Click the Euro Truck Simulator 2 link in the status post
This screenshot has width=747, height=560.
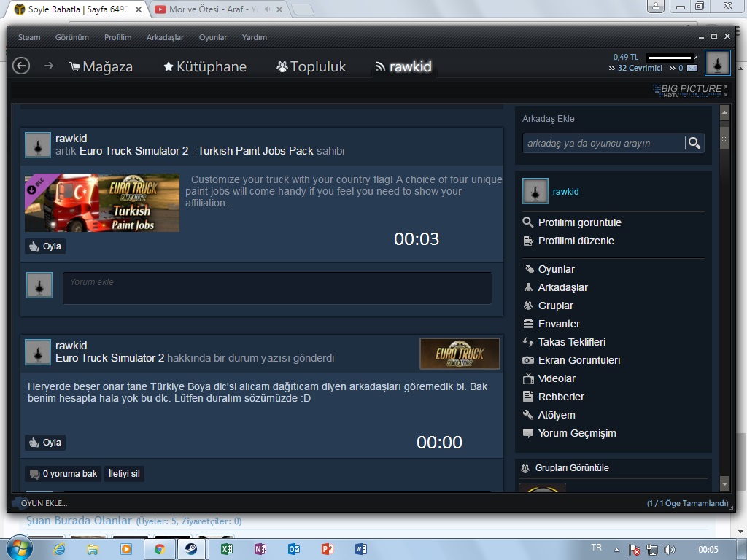pos(109,358)
